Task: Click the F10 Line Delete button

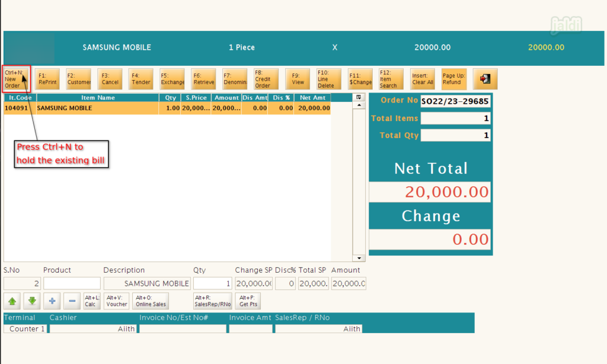Action: [x=329, y=79]
